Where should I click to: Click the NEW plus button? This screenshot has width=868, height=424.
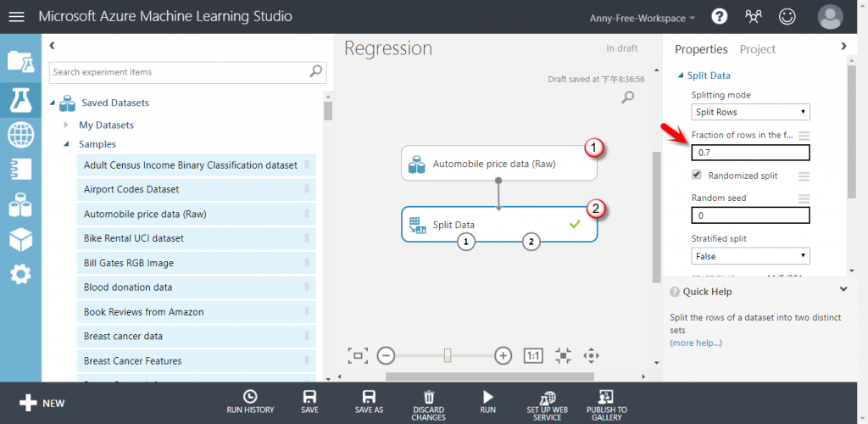coord(42,403)
